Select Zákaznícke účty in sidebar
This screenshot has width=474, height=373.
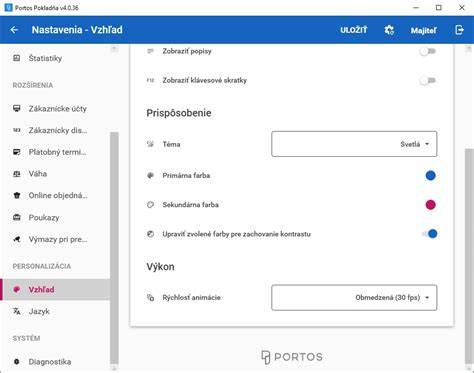55,108
